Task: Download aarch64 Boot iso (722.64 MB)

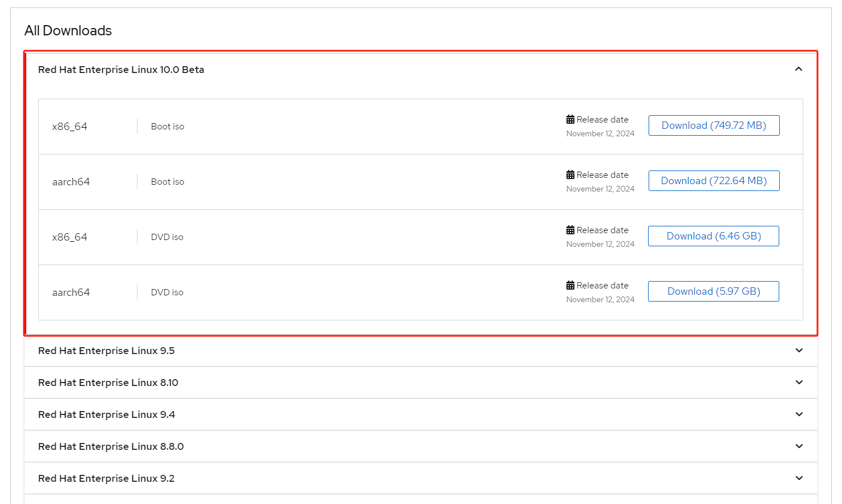Action: (714, 181)
